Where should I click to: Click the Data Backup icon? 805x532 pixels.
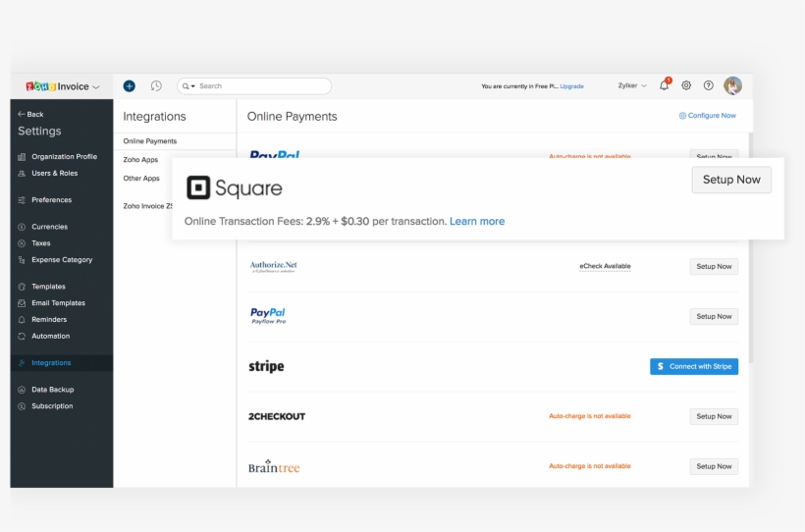pos(22,390)
